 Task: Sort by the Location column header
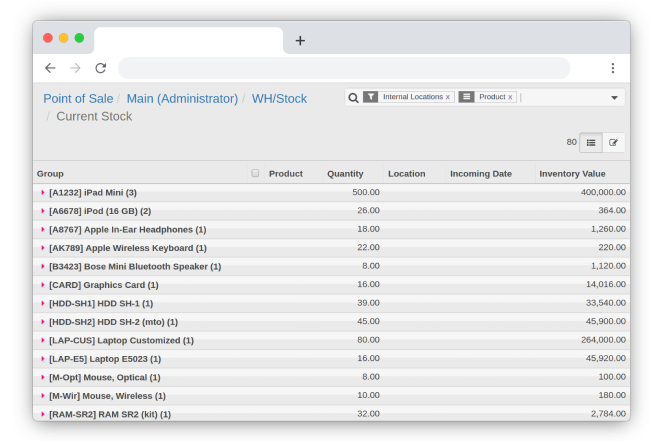pyautogui.click(x=407, y=174)
